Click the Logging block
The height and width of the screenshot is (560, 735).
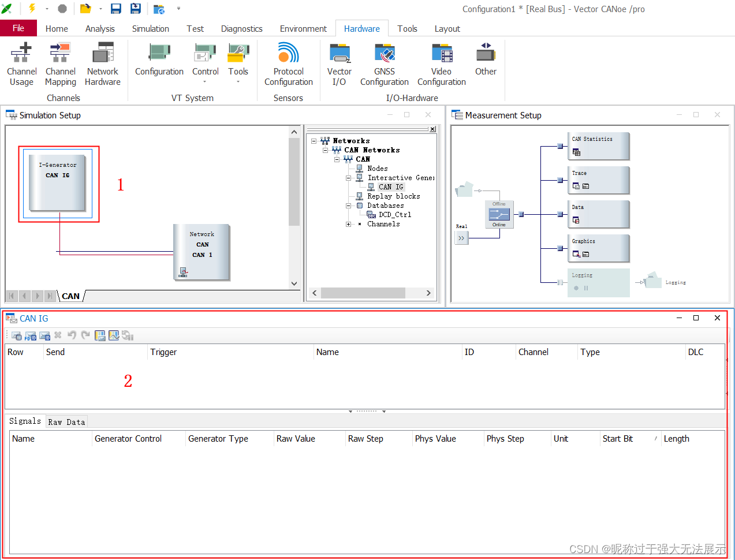599,282
